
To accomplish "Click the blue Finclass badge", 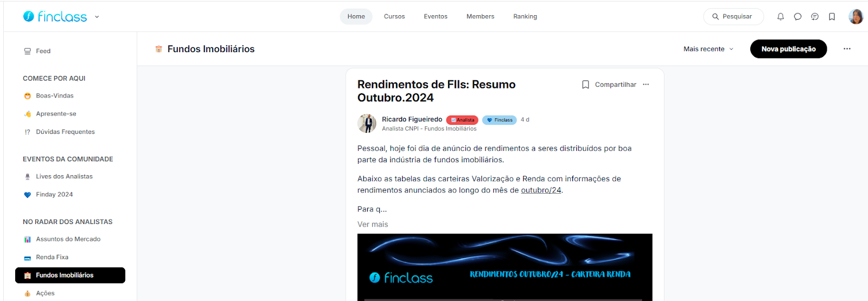I will click(x=499, y=120).
